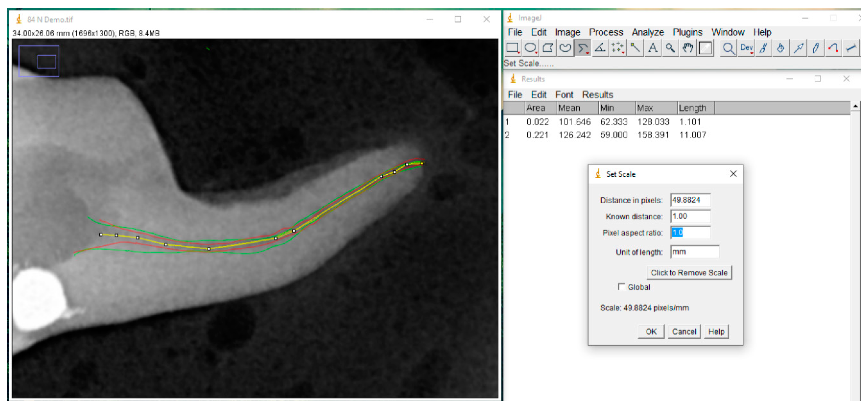The width and height of the screenshot is (868, 410).
Task: Select the Text tool
Action: (x=653, y=48)
